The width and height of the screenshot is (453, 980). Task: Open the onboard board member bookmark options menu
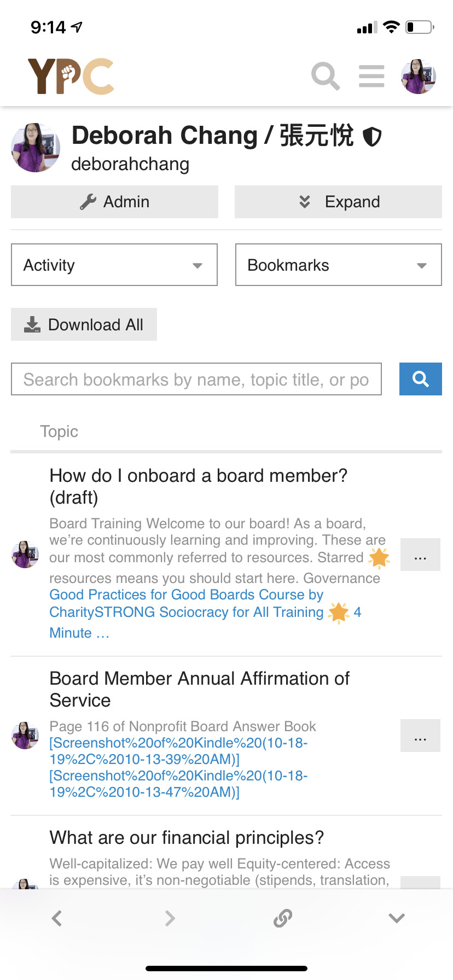pos(420,555)
